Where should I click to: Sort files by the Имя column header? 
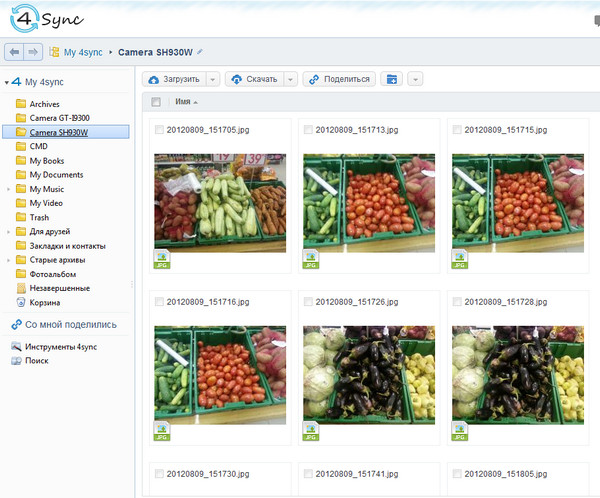pyautogui.click(x=183, y=102)
